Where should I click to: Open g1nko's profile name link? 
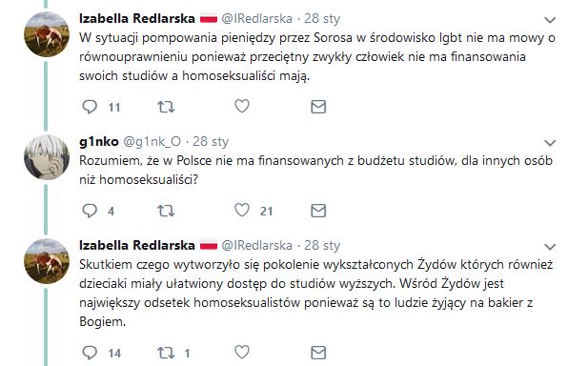point(99,141)
